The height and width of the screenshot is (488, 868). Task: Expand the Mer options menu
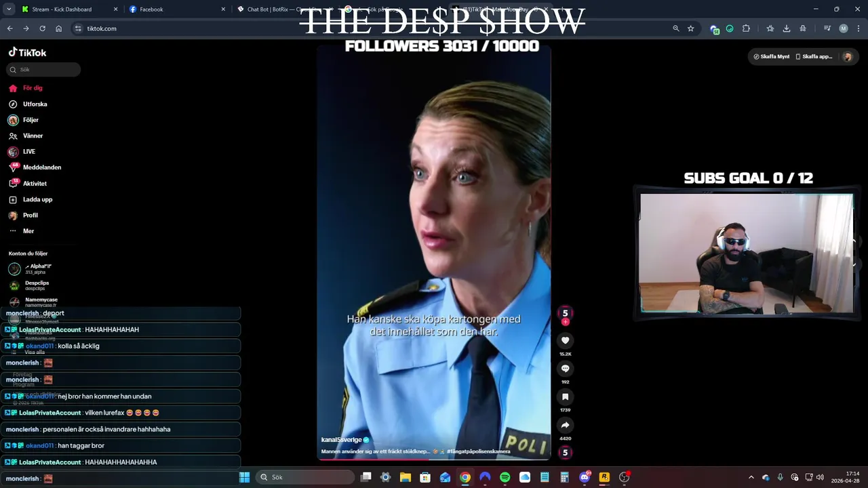[21, 231]
